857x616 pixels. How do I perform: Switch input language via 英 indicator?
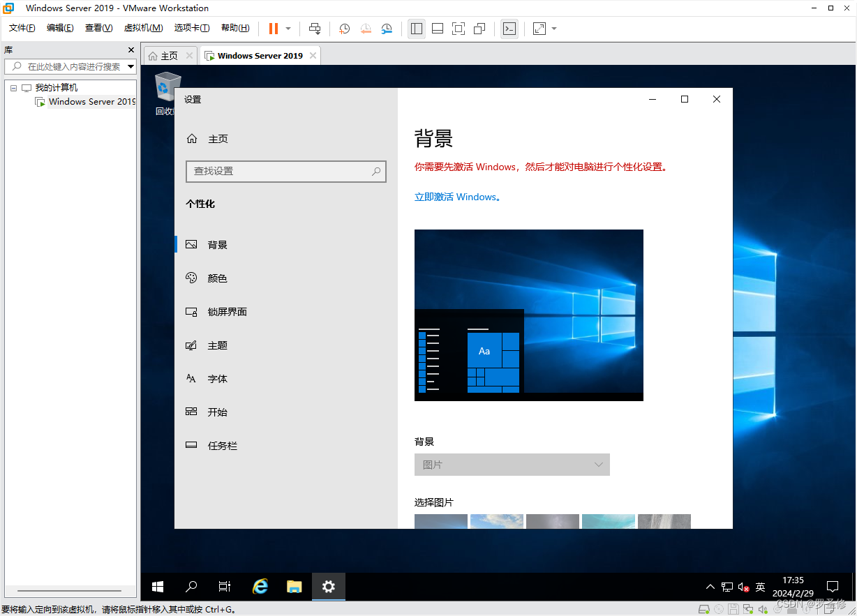tap(761, 587)
